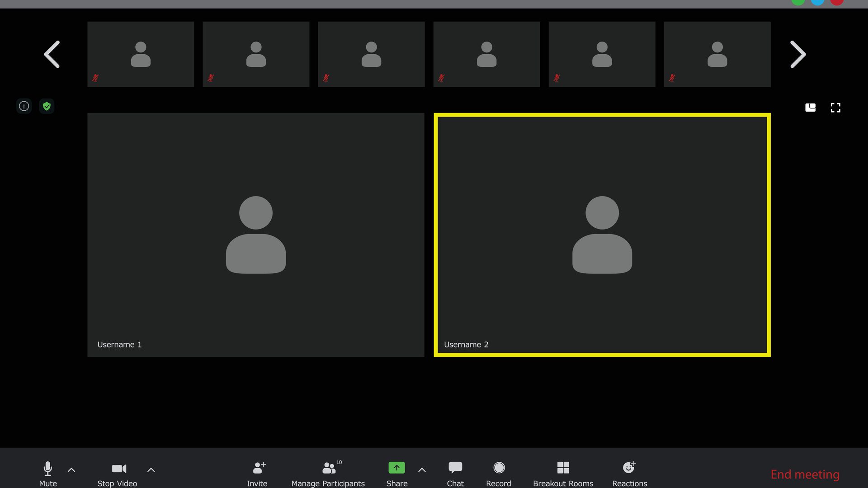
Task: Start recording with Record button
Action: pos(499,468)
